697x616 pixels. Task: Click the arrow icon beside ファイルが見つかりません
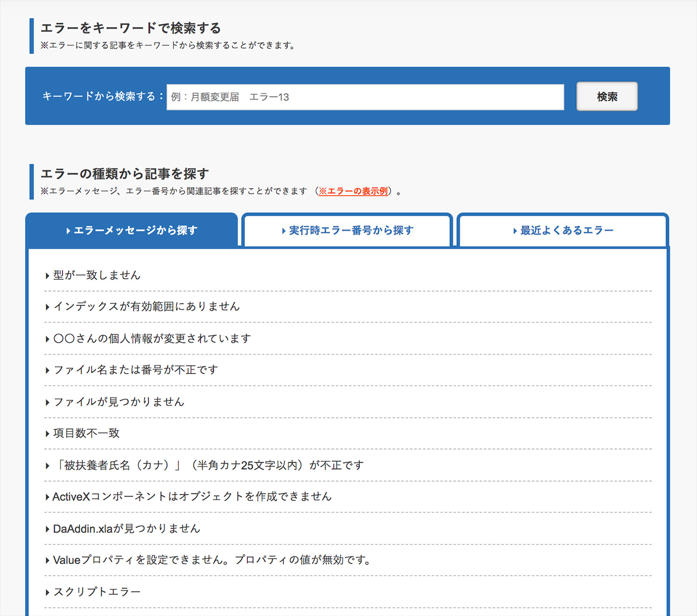47,402
